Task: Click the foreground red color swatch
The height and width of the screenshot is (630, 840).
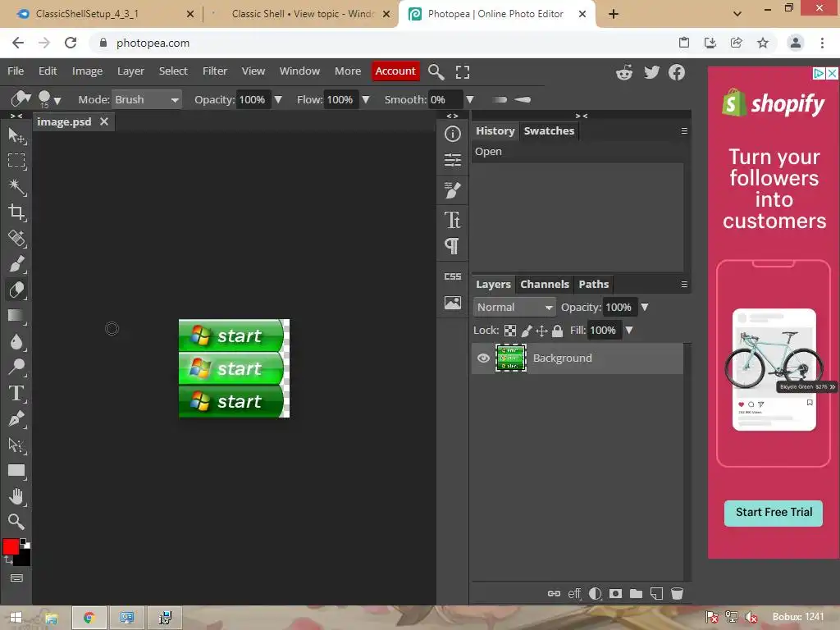Action: [x=10, y=547]
